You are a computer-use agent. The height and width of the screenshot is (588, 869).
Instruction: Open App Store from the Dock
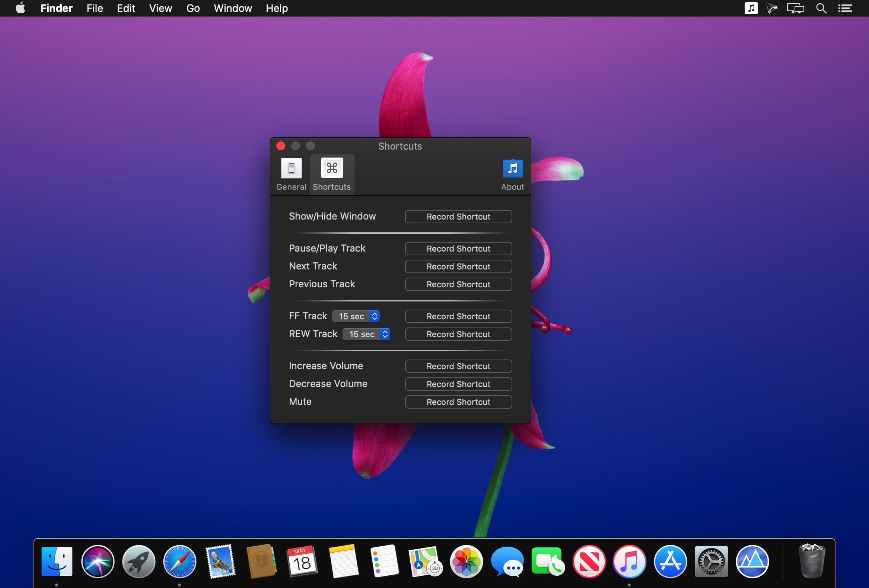pyautogui.click(x=671, y=562)
